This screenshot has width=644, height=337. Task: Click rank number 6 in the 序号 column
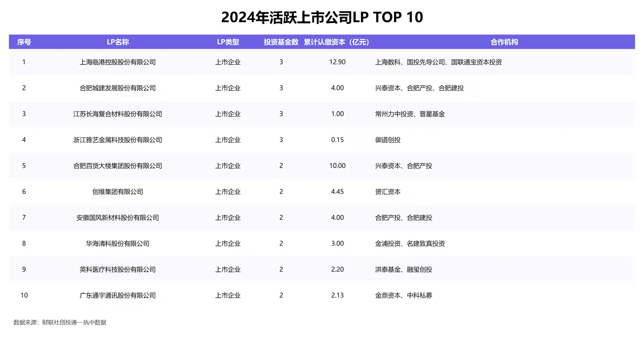(24, 192)
